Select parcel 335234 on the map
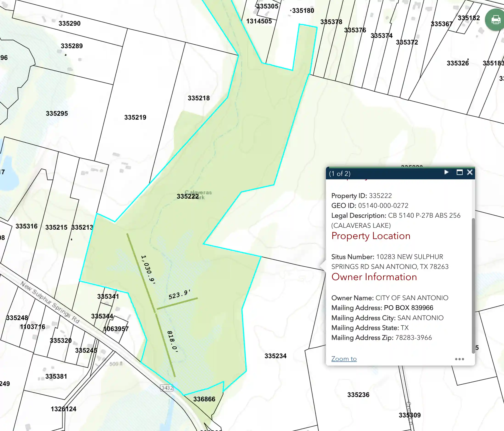504x431 pixels. 275,356
